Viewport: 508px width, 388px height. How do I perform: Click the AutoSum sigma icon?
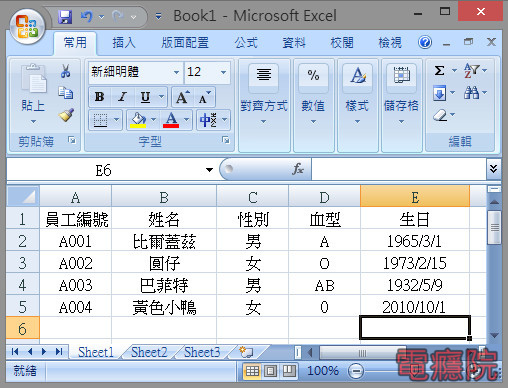(x=439, y=70)
